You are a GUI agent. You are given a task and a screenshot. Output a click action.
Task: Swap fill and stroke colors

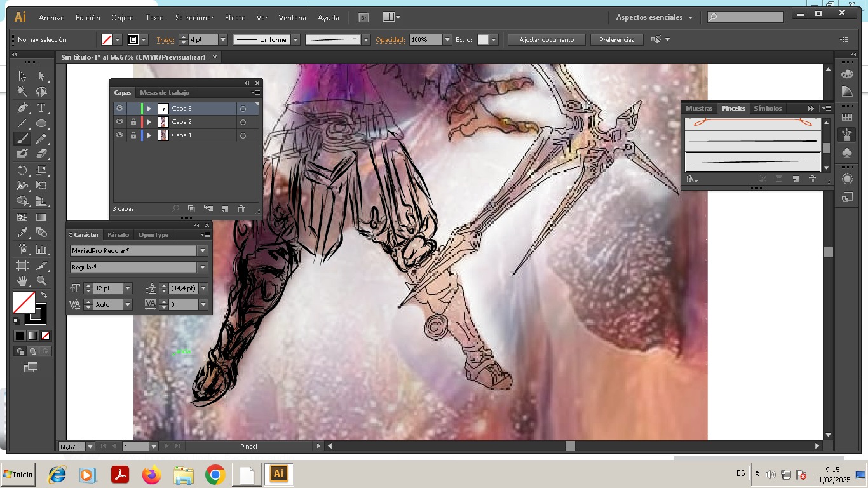[44, 295]
